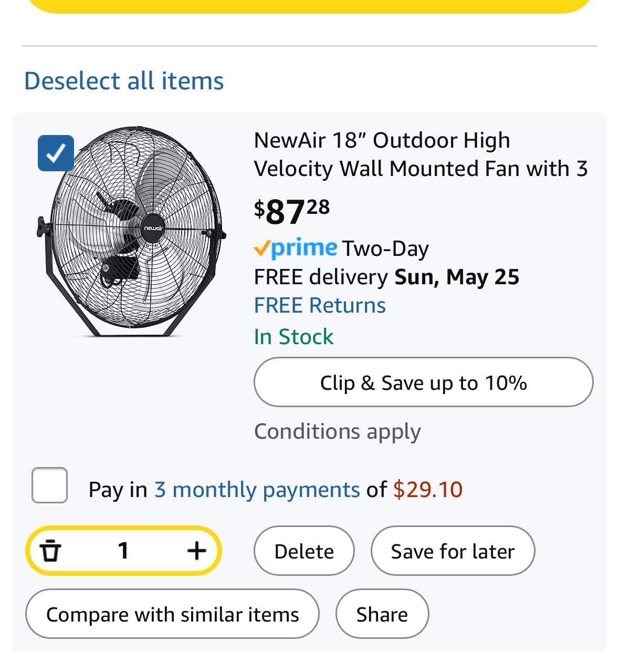Tap the In Stock status text

(x=293, y=337)
